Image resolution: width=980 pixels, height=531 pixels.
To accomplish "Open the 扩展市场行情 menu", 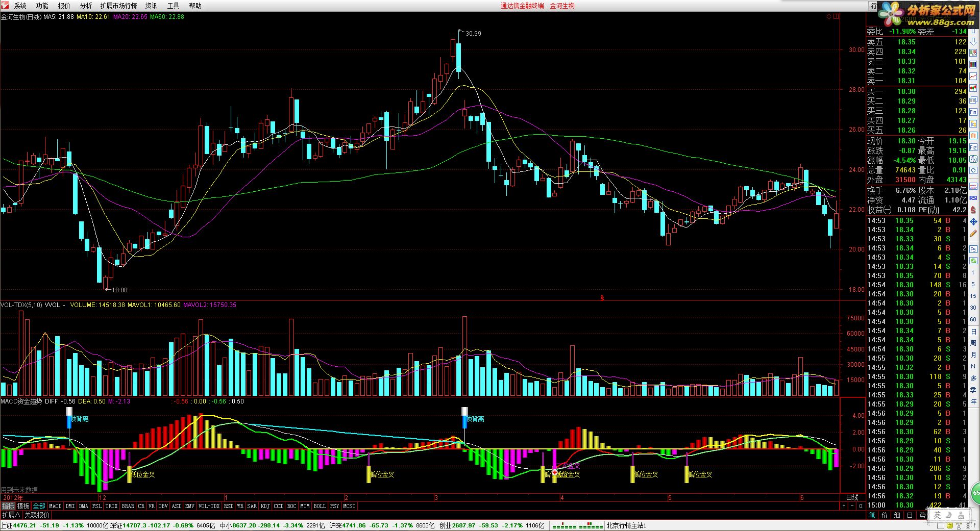I will coord(119,6).
